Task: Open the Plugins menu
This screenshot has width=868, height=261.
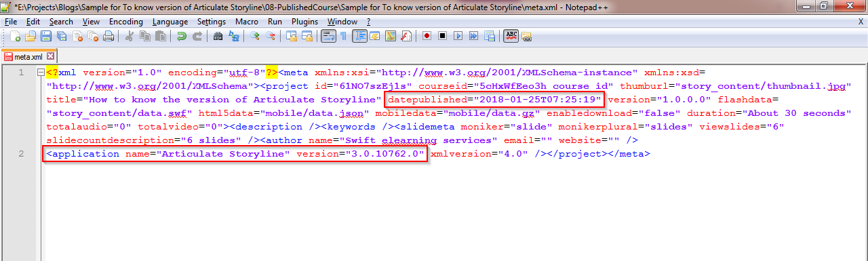Action: (304, 22)
